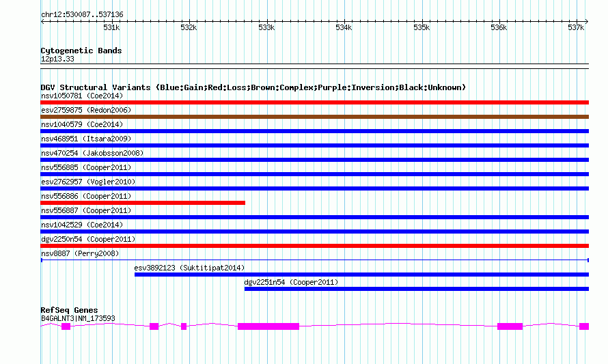Click the nsv556886 (Cooper2011) label
This screenshot has height=364, width=608.
pos(86,196)
